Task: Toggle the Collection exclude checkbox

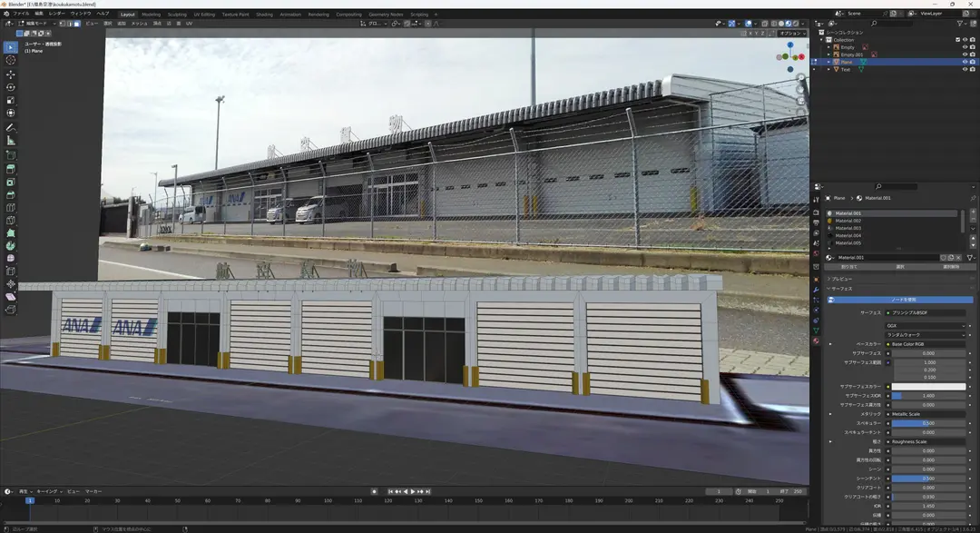Action: pyautogui.click(x=957, y=39)
